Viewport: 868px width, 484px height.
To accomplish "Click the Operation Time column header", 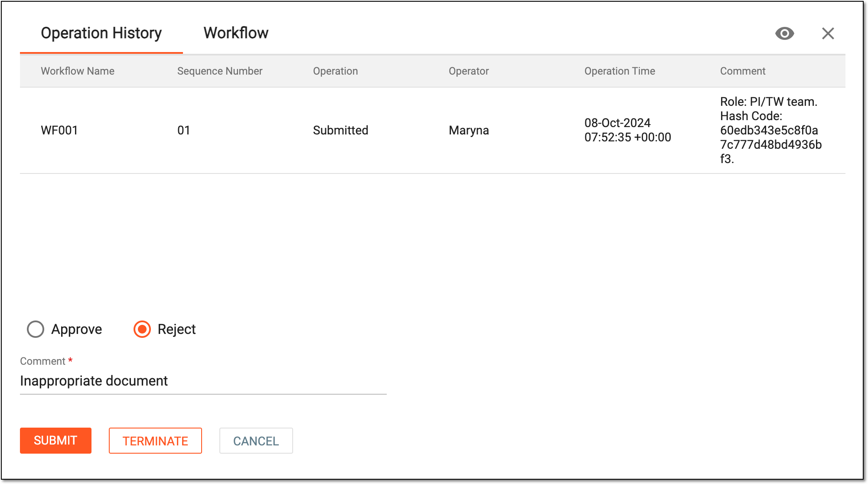I will click(620, 71).
